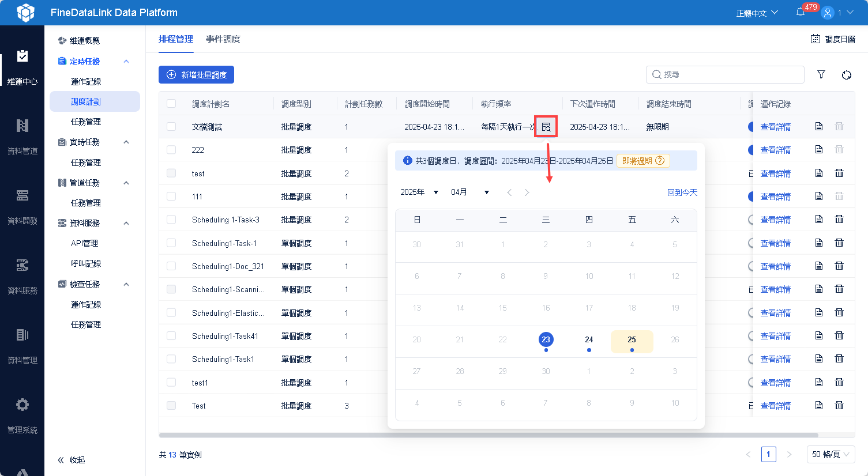
Task: Delete the test scheduling plan
Action: click(839, 173)
